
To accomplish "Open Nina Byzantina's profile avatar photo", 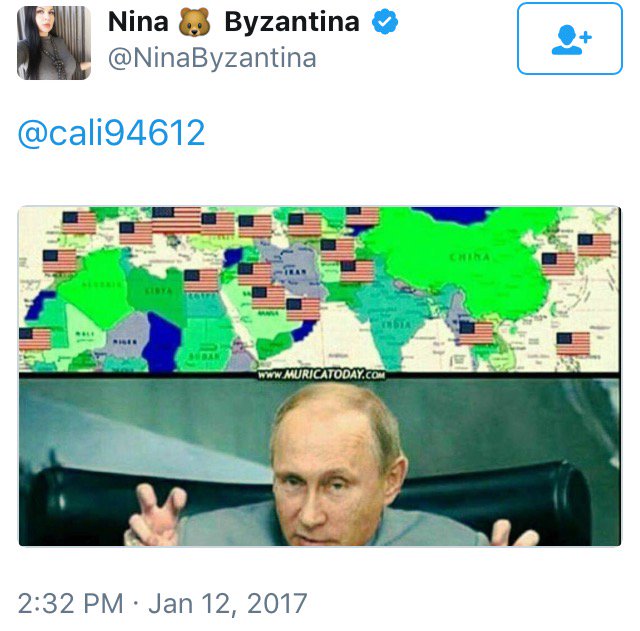I will (x=54, y=42).
